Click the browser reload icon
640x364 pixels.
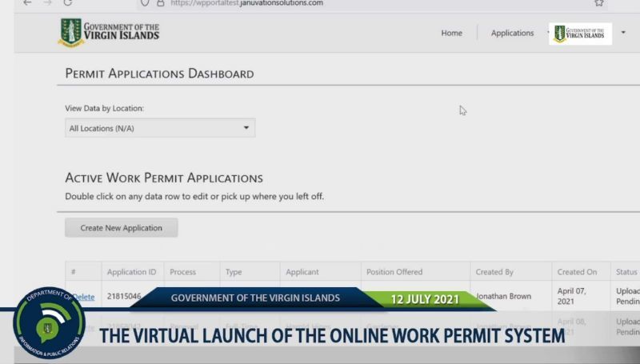pos(68,2)
